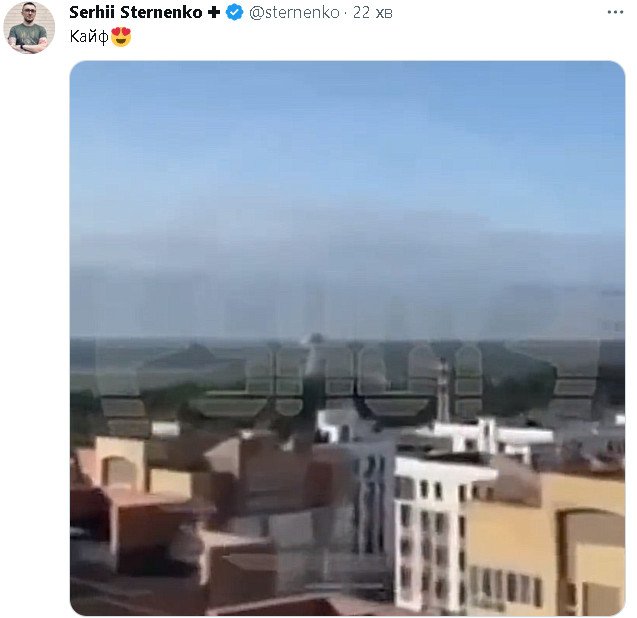
Task: Click the white multi-storey building in the video
Action: pyautogui.click(x=429, y=532)
